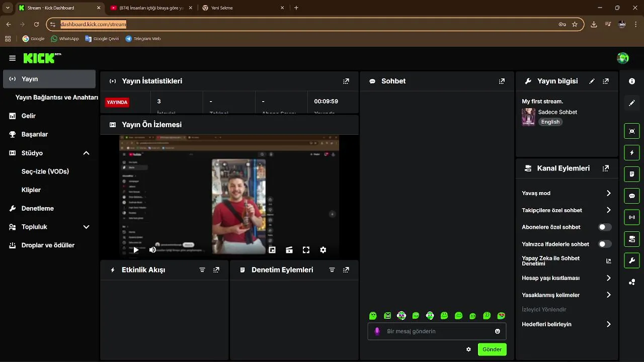
Task: Select Yayın in the sidebar
Action: point(49,79)
